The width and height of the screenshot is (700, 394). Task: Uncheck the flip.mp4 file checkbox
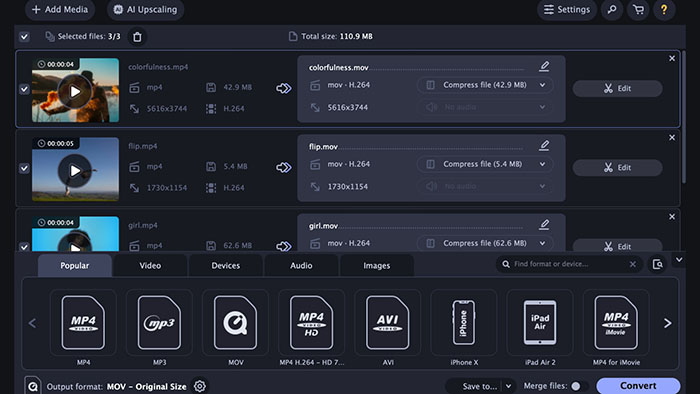24,168
